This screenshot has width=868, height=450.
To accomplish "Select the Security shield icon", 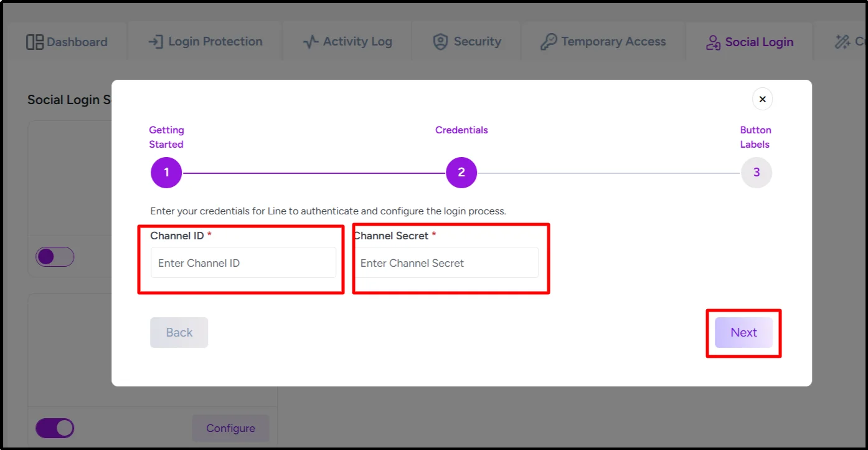I will coord(440,42).
